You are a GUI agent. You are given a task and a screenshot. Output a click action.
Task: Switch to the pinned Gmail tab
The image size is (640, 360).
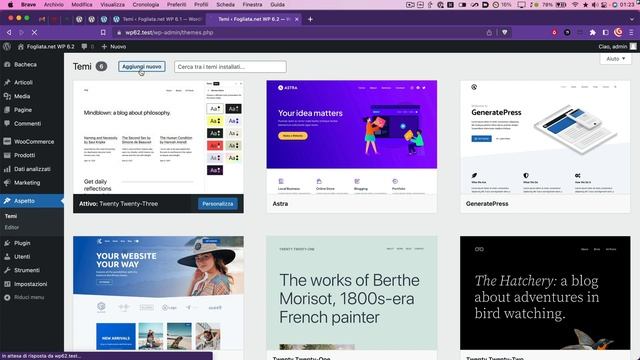pyautogui.click(x=42, y=19)
